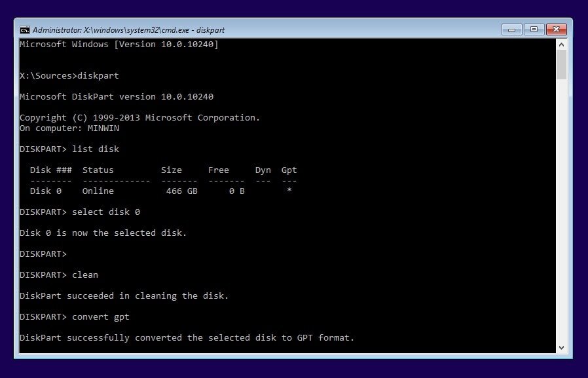Click the window title 'Administrator: X:\windows\system32\cmd.exe - diskpart'
588x378 pixels.
128,30
